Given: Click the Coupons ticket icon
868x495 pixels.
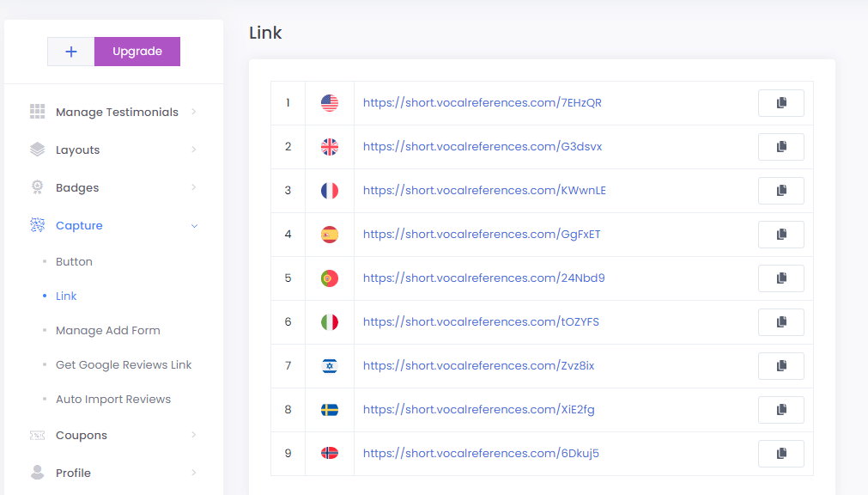Looking at the screenshot, I should pyautogui.click(x=37, y=435).
